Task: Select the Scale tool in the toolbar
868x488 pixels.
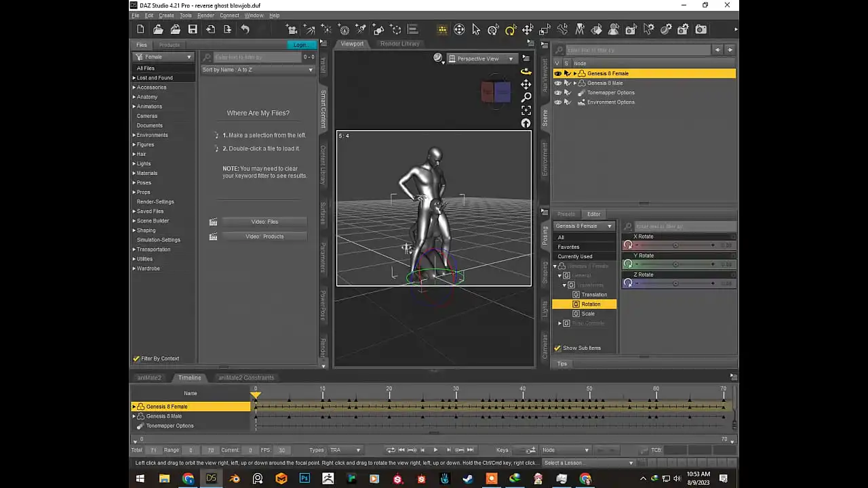Action: coord(545,29)
